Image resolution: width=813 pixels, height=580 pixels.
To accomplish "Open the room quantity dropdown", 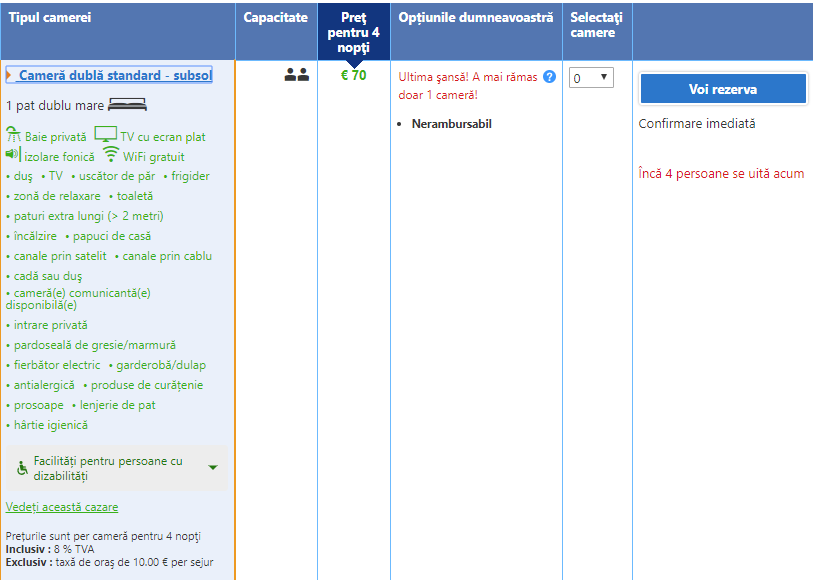I will (590, 78).
